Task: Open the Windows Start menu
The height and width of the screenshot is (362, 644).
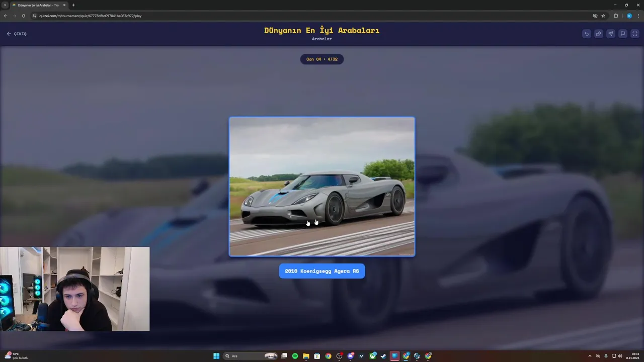Action: (216, 356)
